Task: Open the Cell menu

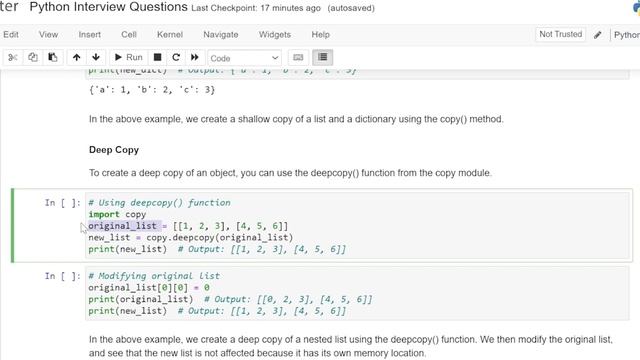Action: [x=129, y=35]
